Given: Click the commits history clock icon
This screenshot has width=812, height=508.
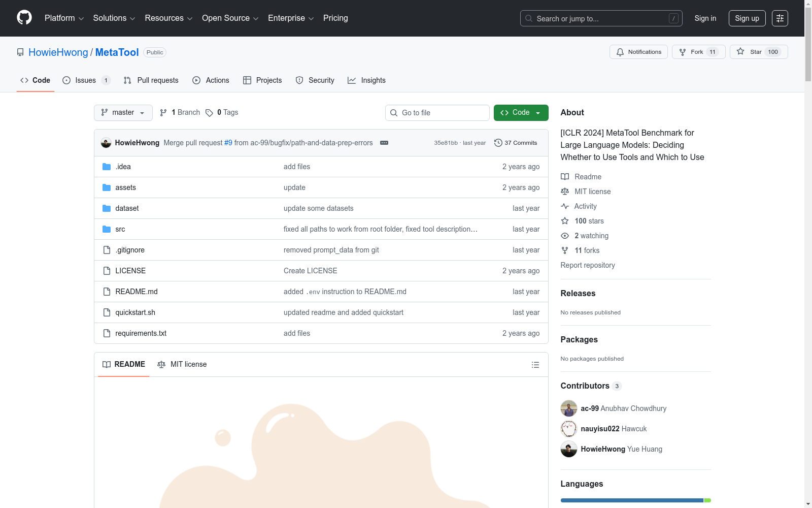Looking at the screenshot, I should point(498,143).
